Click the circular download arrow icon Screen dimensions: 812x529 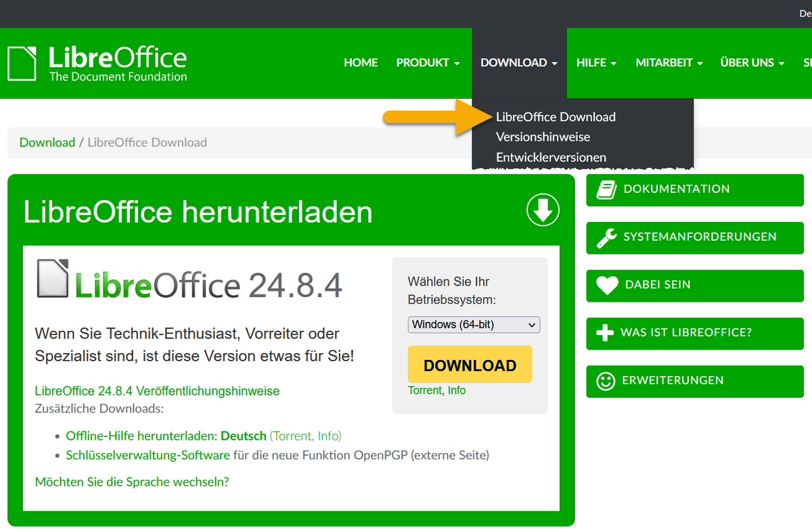(x=542, y=210)
